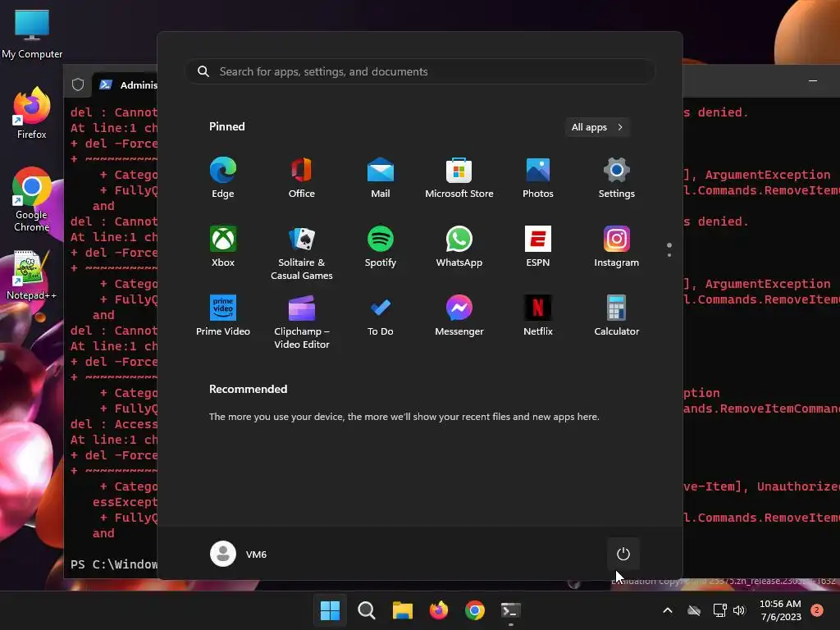Select the Notepad++ desktop shortcut
The width and height of the screenshot is (840, 630).
[x=32, y=276]
